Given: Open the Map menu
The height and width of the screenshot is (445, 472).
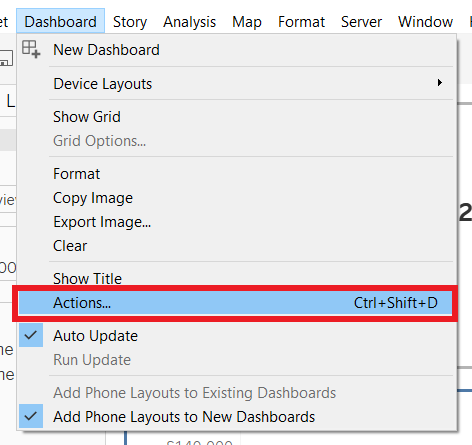Looking at the screenshot, I should pos(247,22).
